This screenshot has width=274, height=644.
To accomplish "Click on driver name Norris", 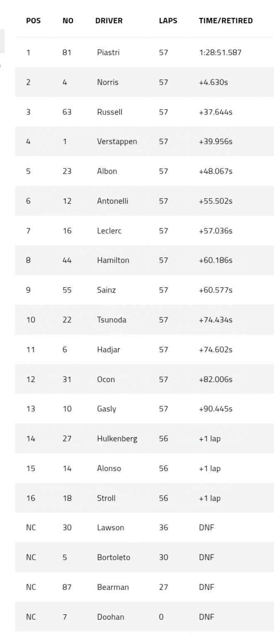I will pos(108,82).
